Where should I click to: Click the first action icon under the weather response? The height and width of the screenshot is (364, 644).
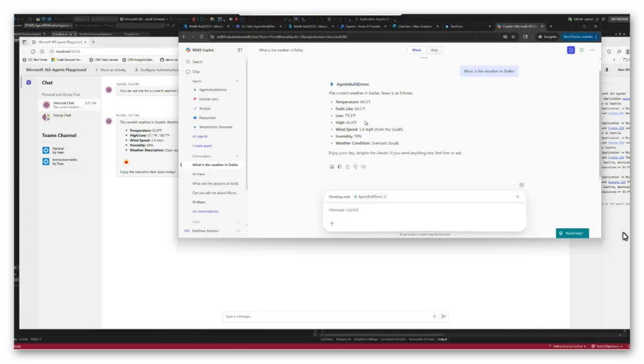click(332, 167)
